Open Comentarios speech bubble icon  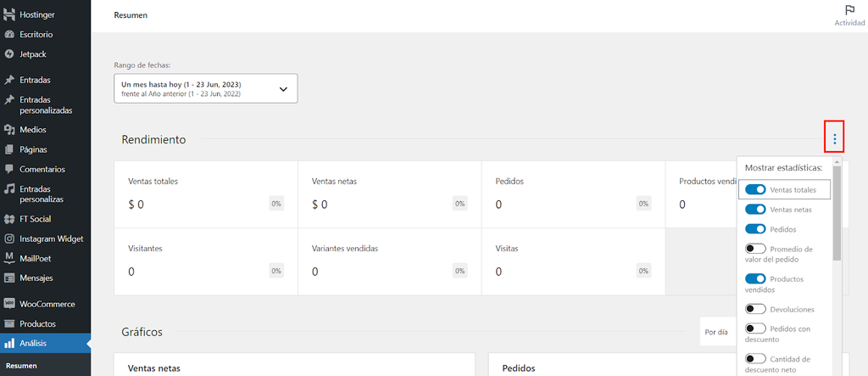pos(9,169)
